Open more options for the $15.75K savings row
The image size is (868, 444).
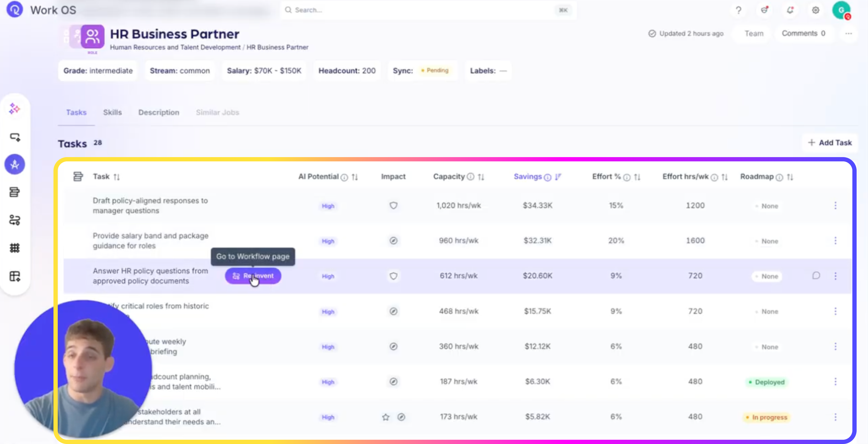coord(835,311)
